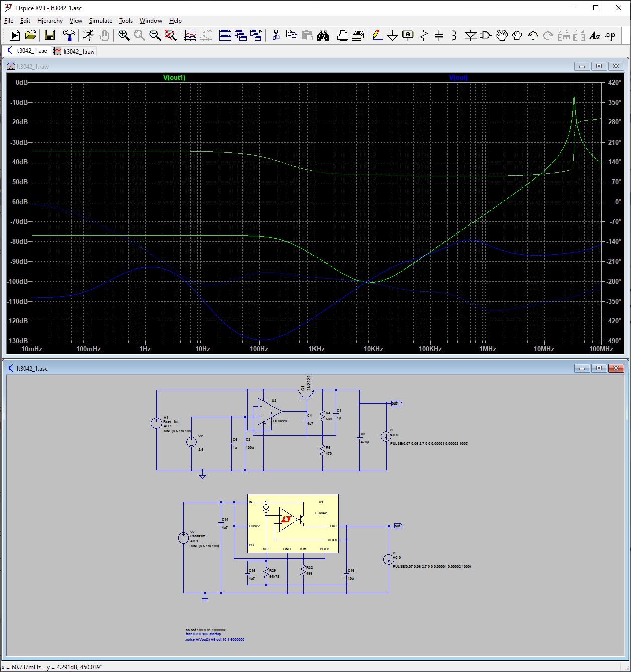The image size is (631, 672).
Task: Click the V(out) blue trace label
Action: tap(458, 77)
